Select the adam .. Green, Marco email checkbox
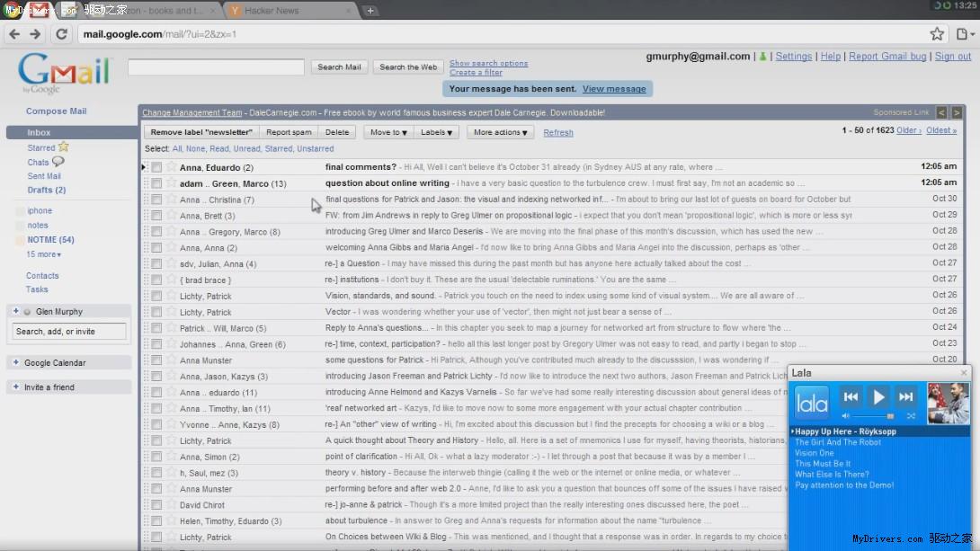 [x=156, y=183]
